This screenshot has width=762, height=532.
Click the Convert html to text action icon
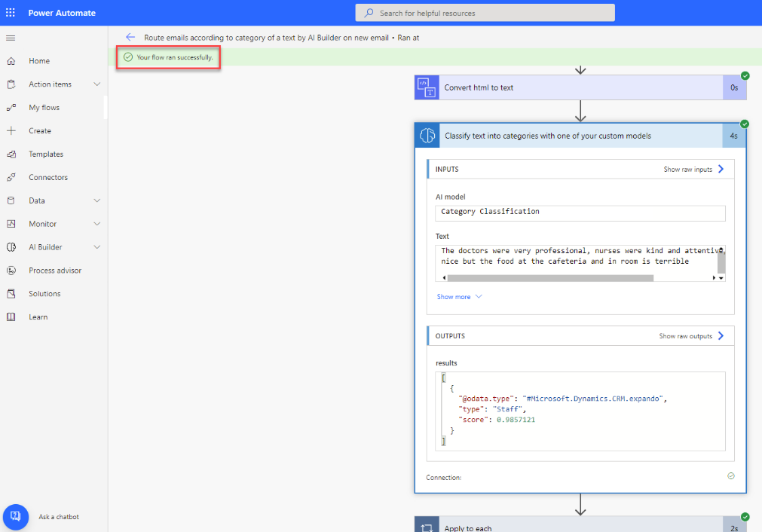pos(427,87)
